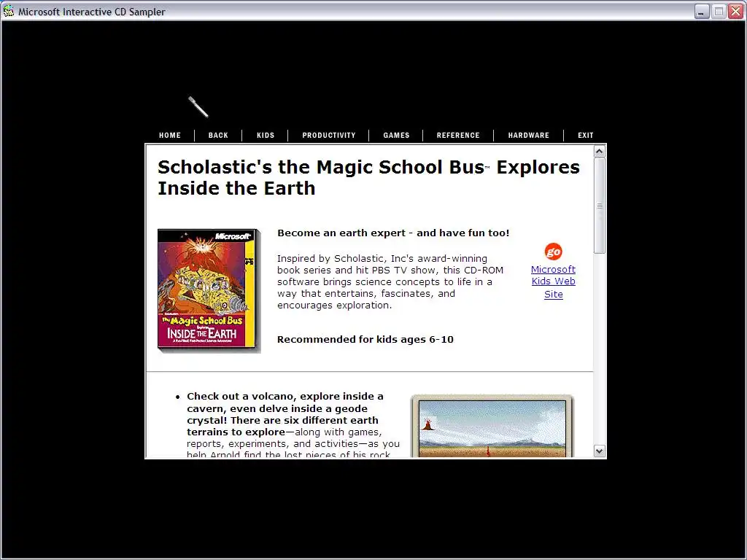This screenshot has height=560, width=747.
Task: Open the PRODUCTIVITY section
Action: pos(329,135)
